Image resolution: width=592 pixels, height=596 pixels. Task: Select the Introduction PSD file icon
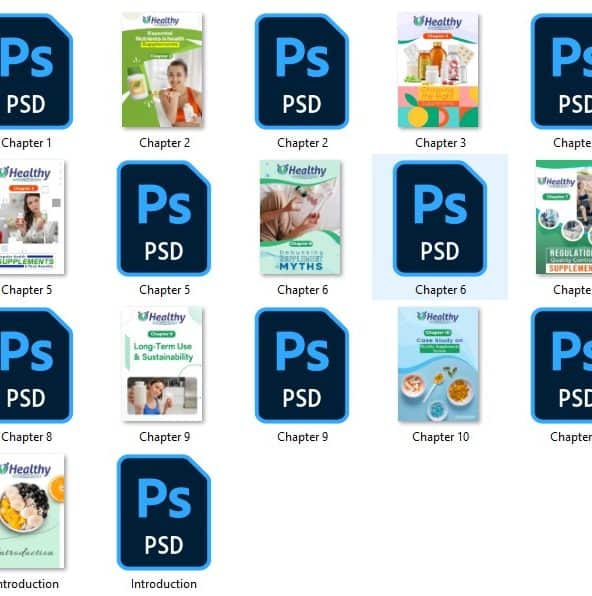point(164,512)
